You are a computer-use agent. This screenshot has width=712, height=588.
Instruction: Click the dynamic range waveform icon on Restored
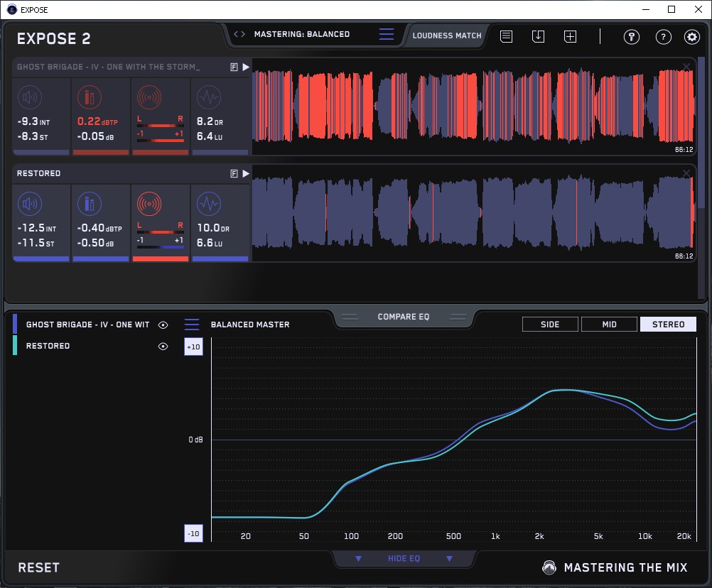click(x=209, y=204)
